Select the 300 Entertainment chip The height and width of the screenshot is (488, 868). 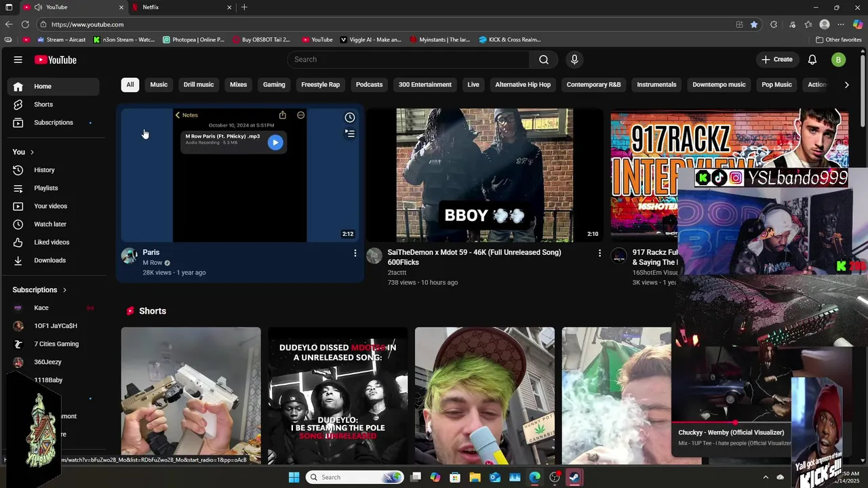[x=425, y=85]
